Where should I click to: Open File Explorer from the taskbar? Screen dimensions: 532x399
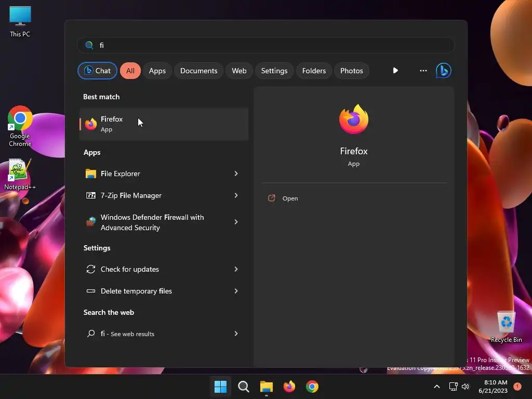(x=267, y=387)
